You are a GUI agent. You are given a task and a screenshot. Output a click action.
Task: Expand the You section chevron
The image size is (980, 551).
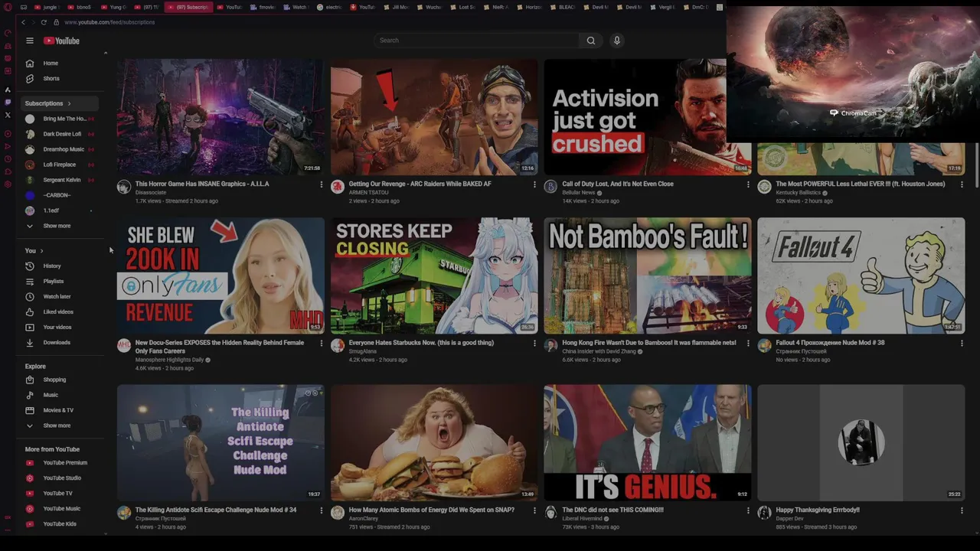coord(41,251)
